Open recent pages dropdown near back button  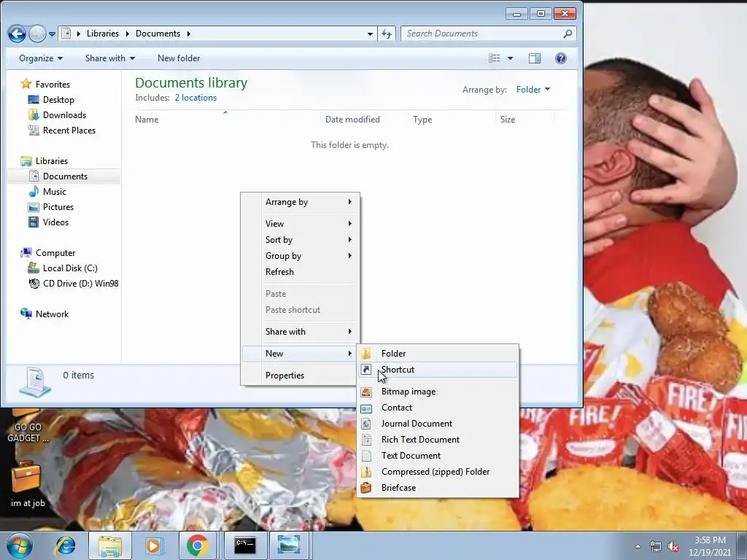[52, 34]
